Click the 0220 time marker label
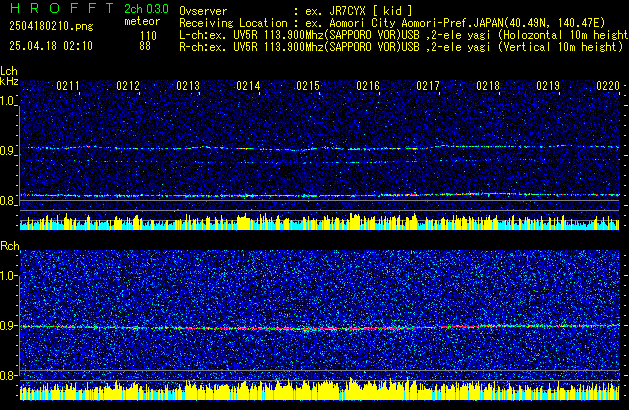Image resolution: width=629 pixels, height=410 pixels. coord(608,86)
